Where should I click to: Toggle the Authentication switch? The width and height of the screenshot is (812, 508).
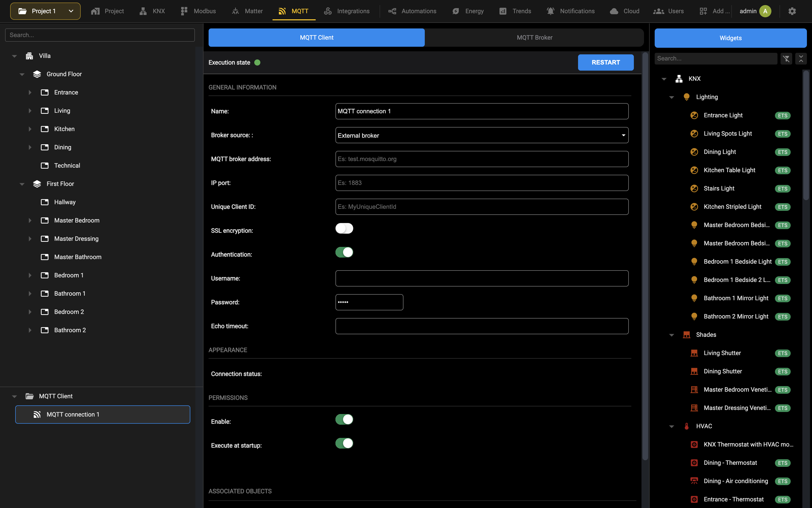tap(344, 252)
